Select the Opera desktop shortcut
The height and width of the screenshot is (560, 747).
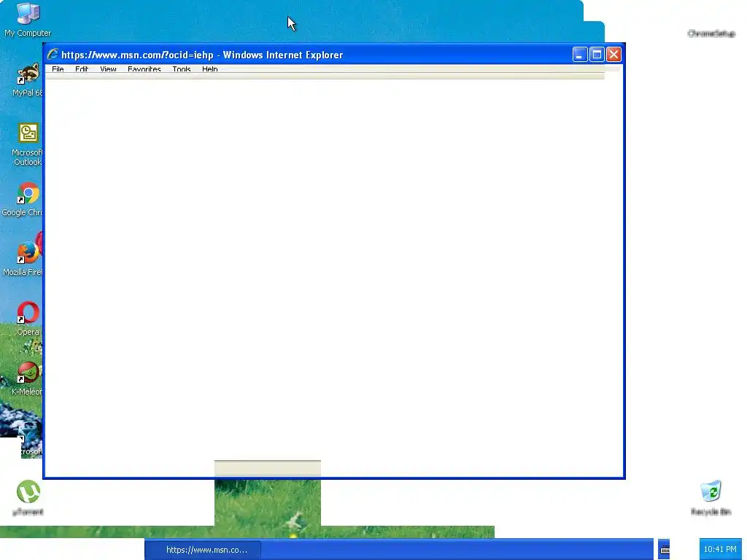point(28,319)
